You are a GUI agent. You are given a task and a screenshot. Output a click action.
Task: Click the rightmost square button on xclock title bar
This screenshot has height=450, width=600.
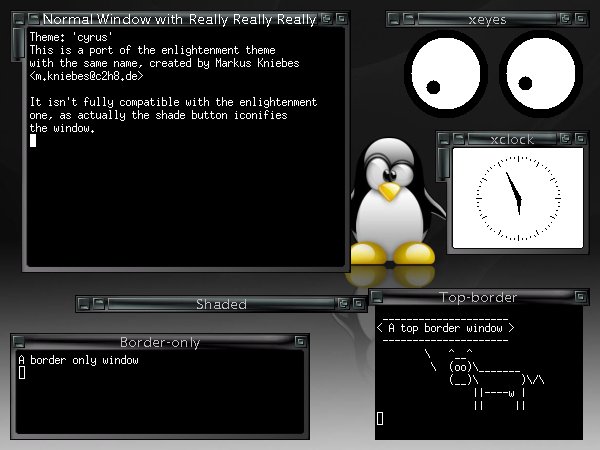click(580, 139)
